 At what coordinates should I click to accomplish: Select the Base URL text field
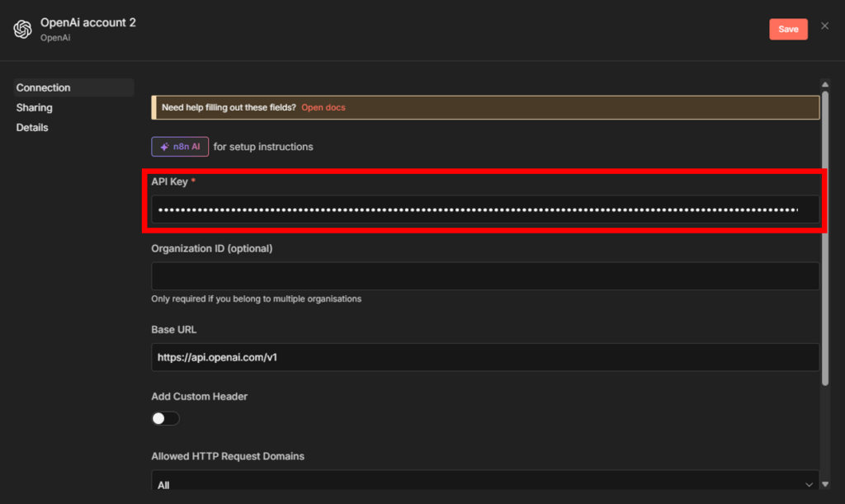484,357
